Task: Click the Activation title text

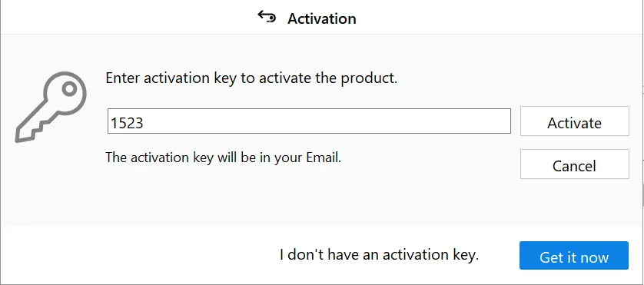Action: pos(321,18)
